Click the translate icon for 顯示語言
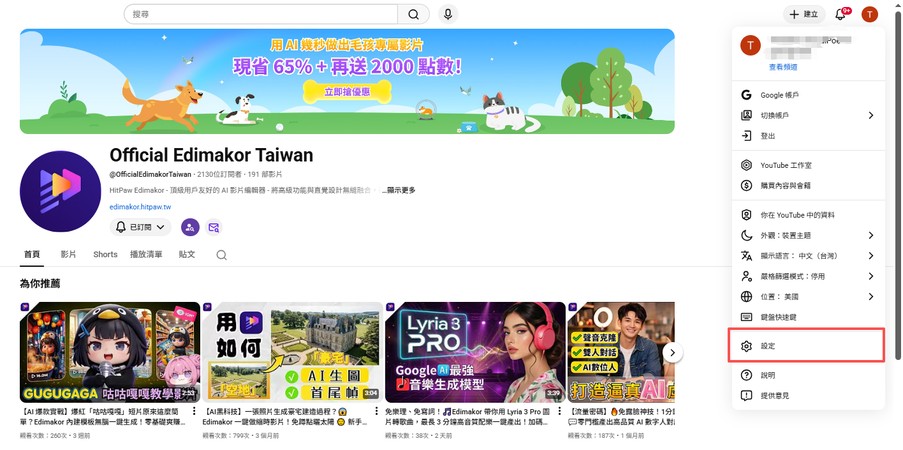 pos(746,255)
